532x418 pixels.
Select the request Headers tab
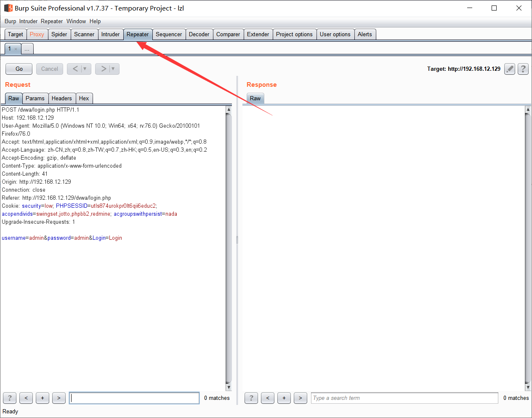[62, 98]
